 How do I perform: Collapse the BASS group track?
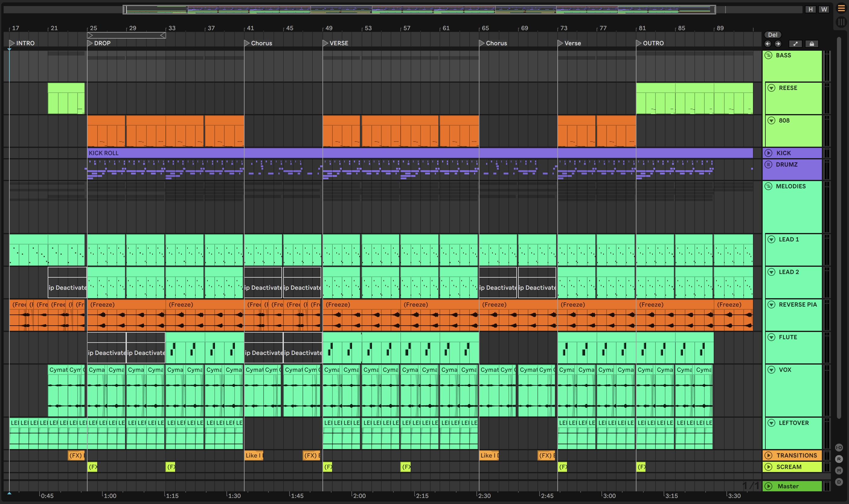768,55
